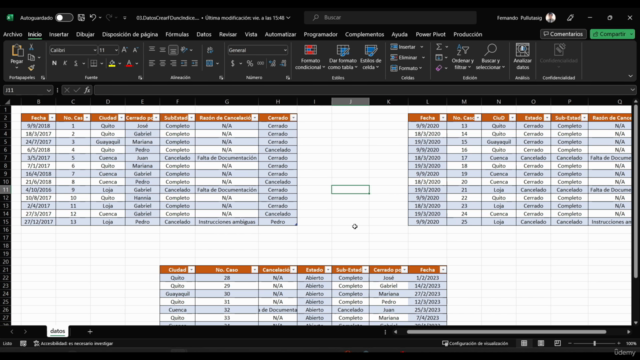Switch to Normal view in status bar
640x360 pixels.
click(524, 343)
